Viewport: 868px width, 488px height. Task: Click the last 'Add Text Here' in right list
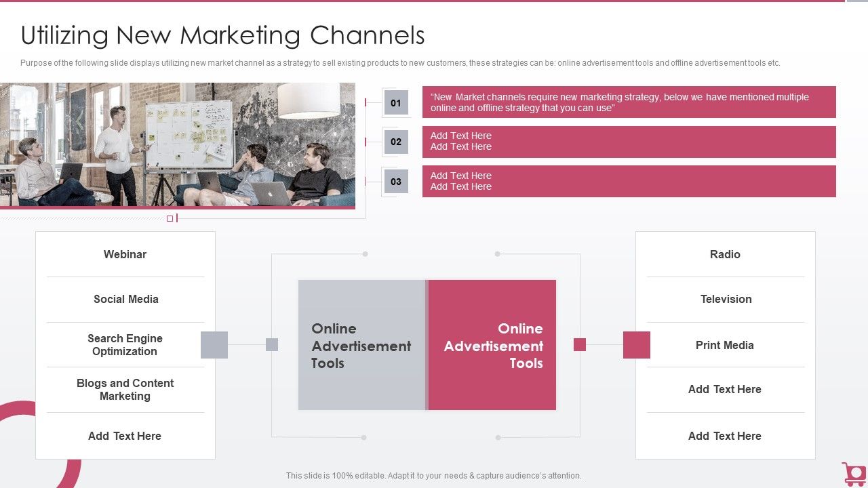[726, 436]
